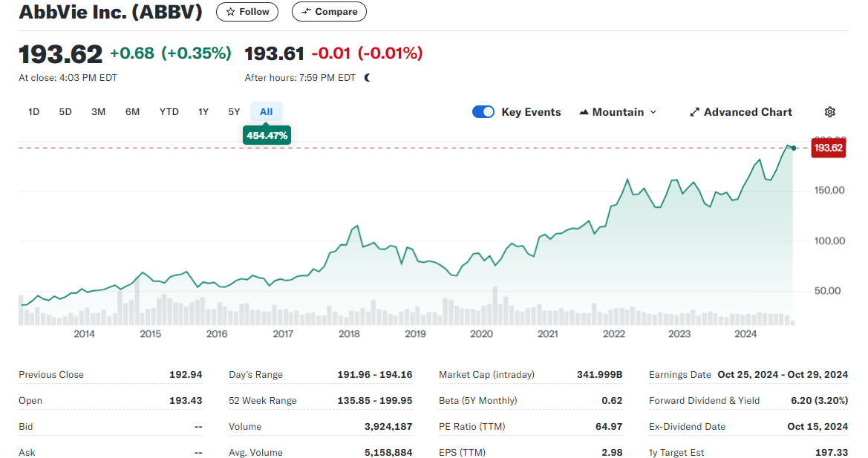Click the 1y Target Est value 197.33
The width and height of the screenshot is (868, 458).
coord(832,453)
